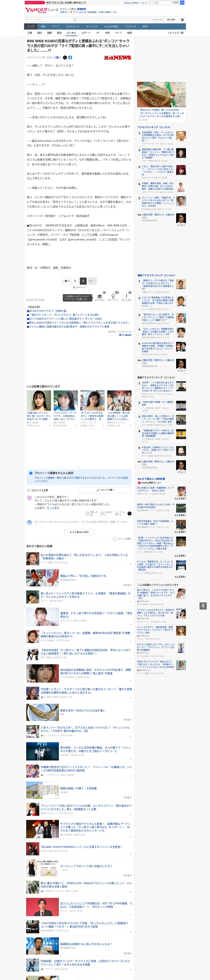Open the ライブ tab in blue bar
Image resolution: width=210 pixels, height=980 pixels.
click(x=56, y=27)
